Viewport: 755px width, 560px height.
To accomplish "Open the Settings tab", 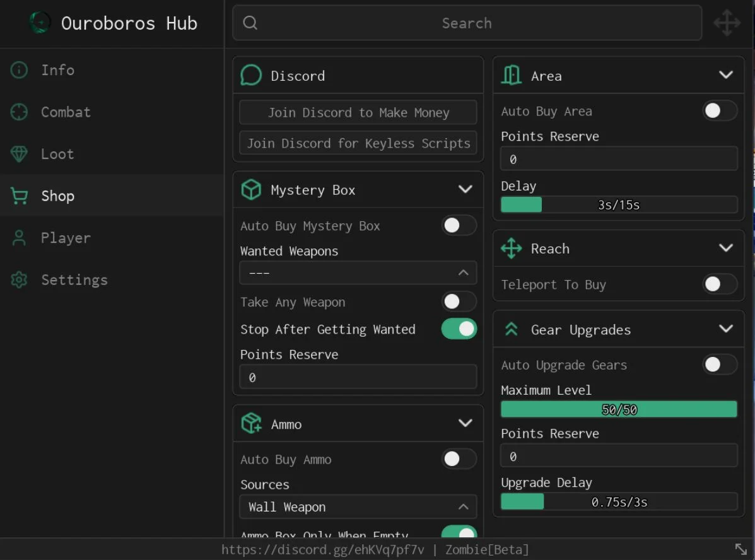I will pyautogui.click(x=112, y=280).
